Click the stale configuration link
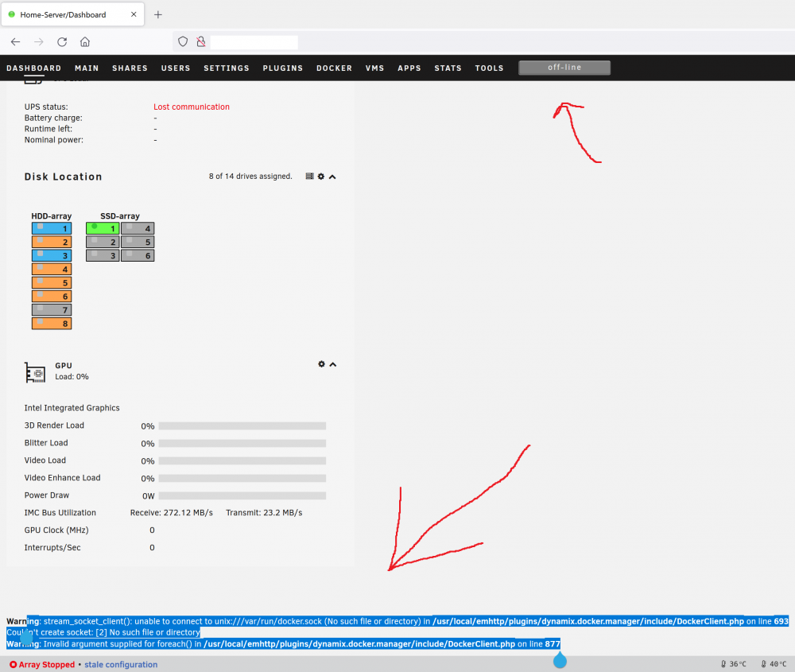The image size is (795, 672). [x=121, y=664]
